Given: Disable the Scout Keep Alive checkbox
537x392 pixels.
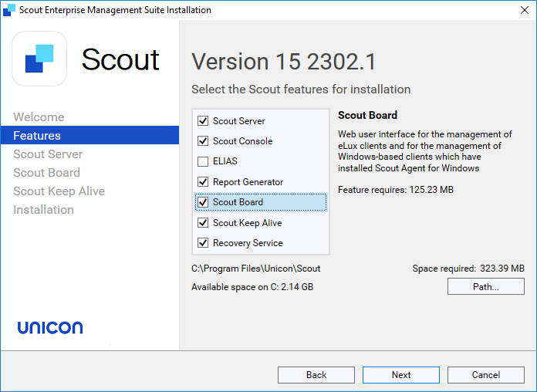Looking at the screenshot, I should 203,223.
